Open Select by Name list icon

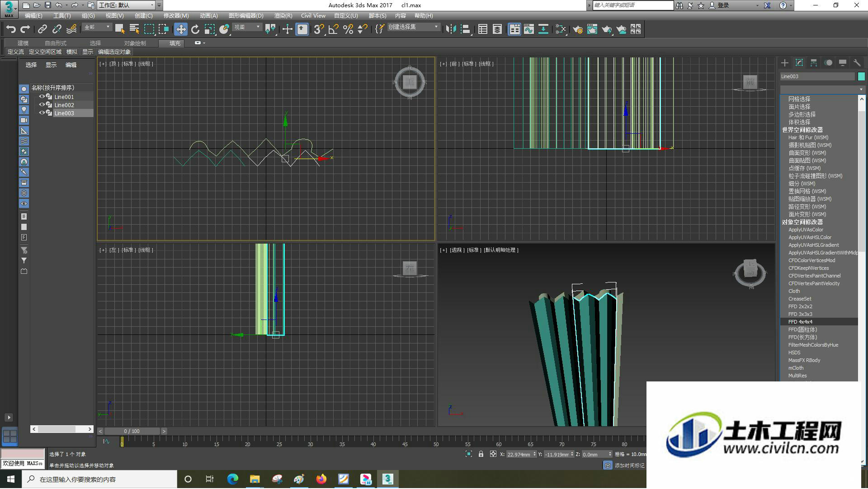pyautogui.click(x=134, y=29)
